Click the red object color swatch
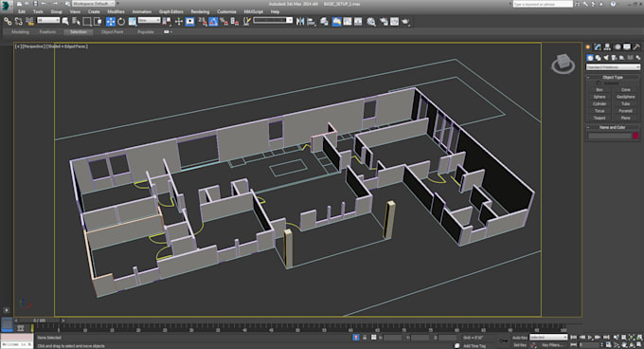The height and width of the screenshot is (349, 644). 635,136
